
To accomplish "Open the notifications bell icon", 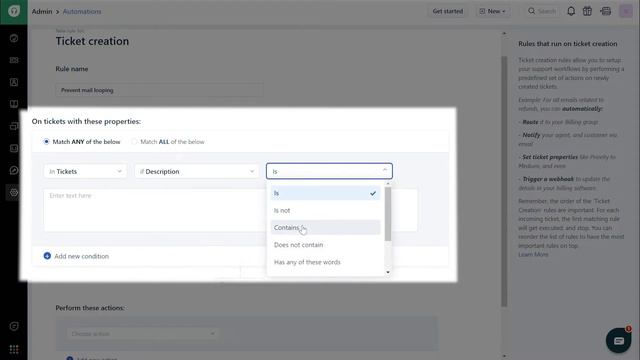I will coord(571,11).
